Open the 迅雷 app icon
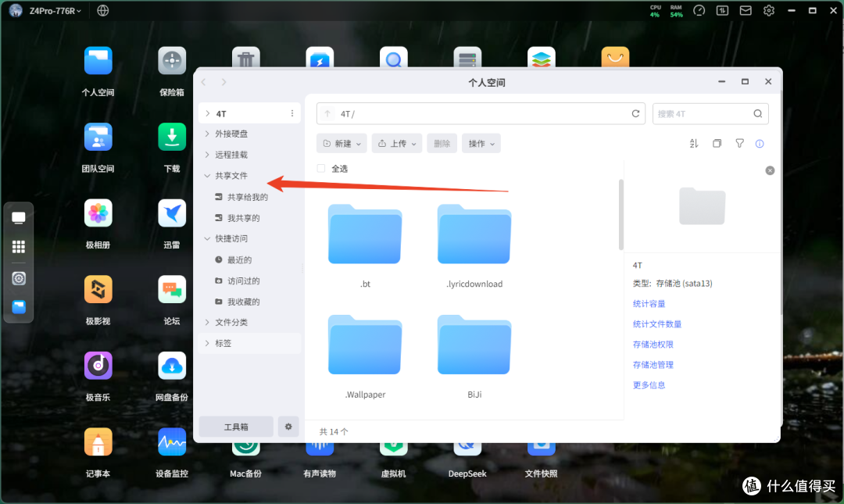This screenshot has height=504, width=844. coord(172,213)
